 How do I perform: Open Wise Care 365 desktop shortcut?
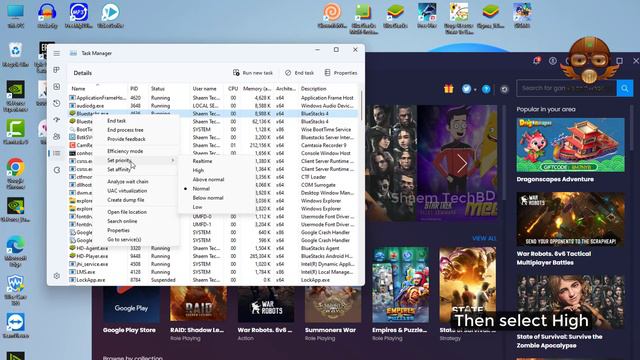pyautogui.click(x=16, y=290)
